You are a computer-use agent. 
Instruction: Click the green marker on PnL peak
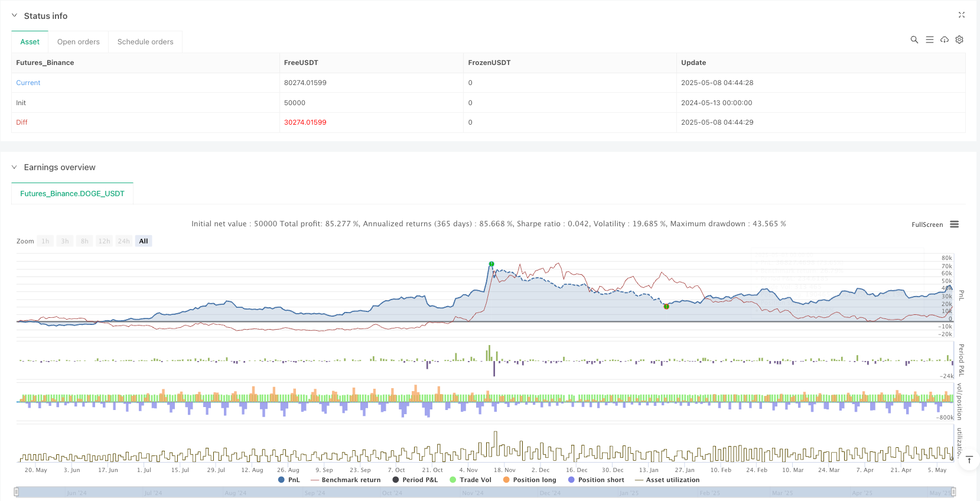pos(491,264)
